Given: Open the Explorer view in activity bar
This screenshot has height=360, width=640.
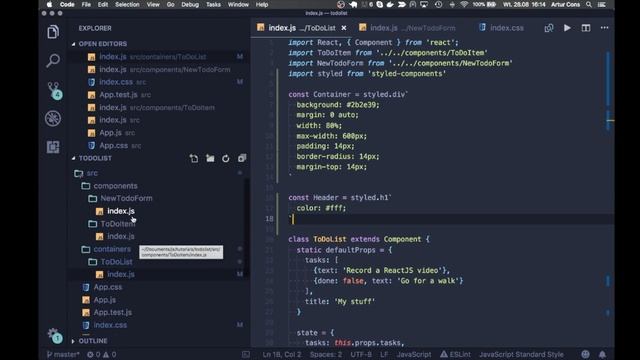Looking at the screenshot, I should [x=53, y=32].
